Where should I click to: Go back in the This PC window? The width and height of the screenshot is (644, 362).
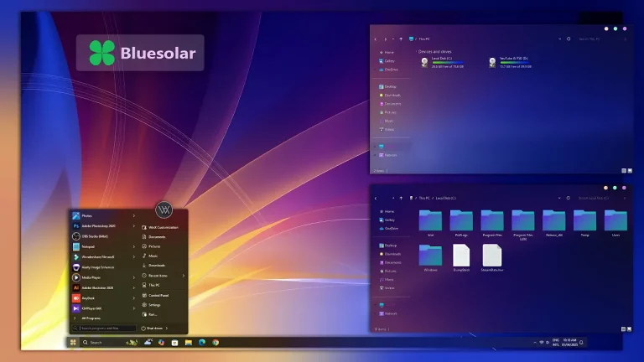pyautogui.click(x=376, y=39)
